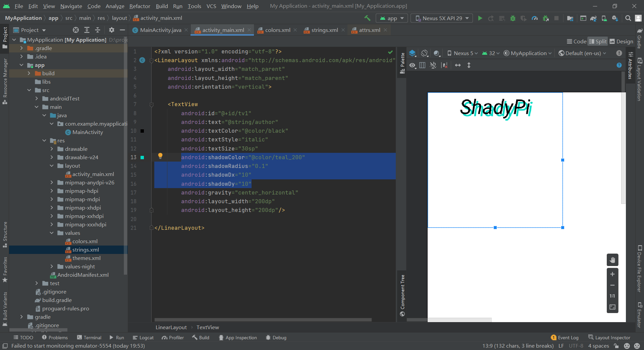Viewport: 644px width, 350px height.
Task: Open the Event Log at bottom right
Action: [568, 338]
